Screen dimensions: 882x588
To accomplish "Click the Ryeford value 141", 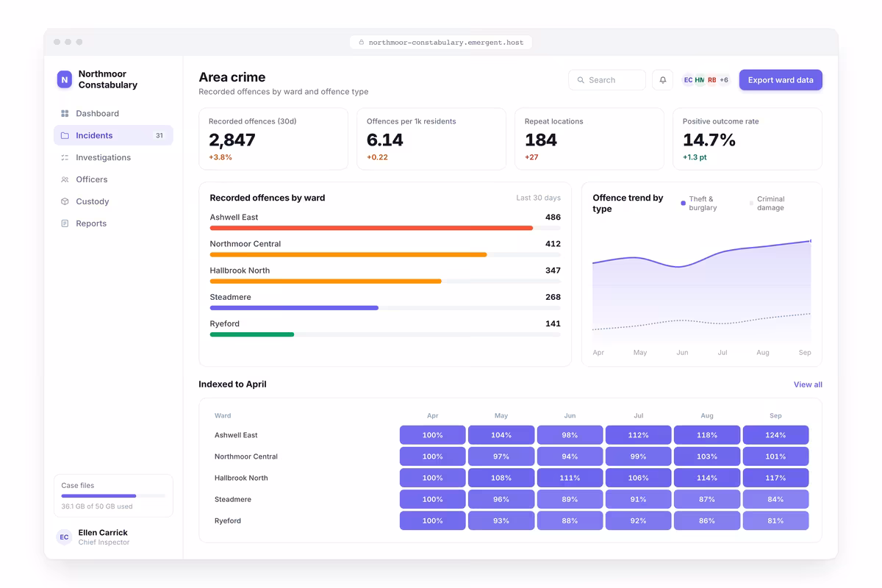I will tap(553, 323).
